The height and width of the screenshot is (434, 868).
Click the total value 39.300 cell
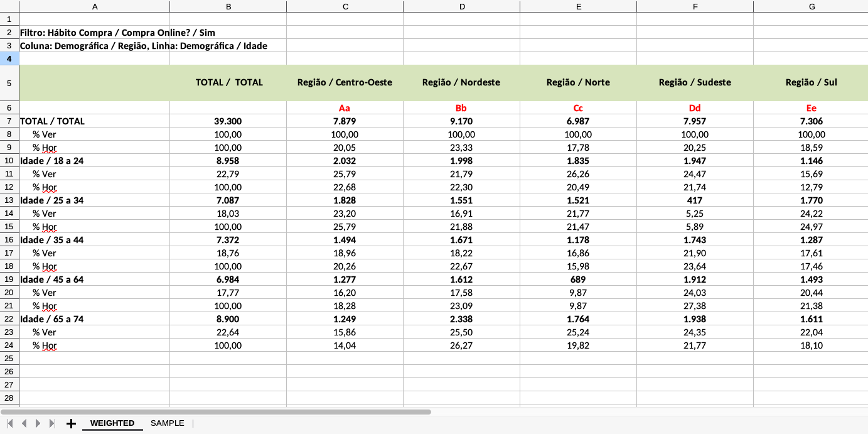click(x=228, y=121)
